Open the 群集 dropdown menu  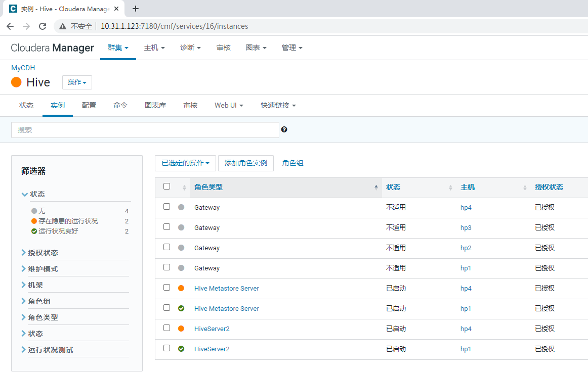(118, 48)
